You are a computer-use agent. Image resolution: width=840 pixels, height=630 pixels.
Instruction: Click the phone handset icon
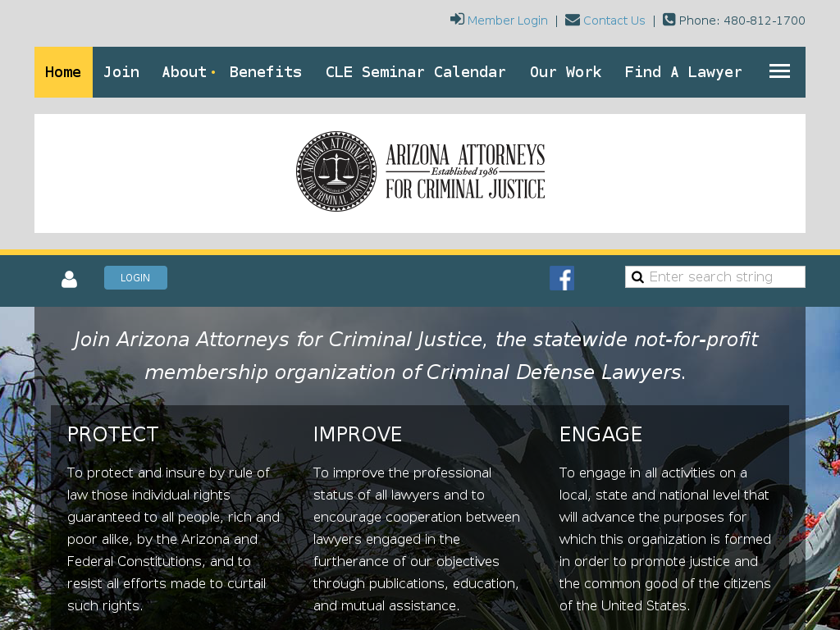669,20
